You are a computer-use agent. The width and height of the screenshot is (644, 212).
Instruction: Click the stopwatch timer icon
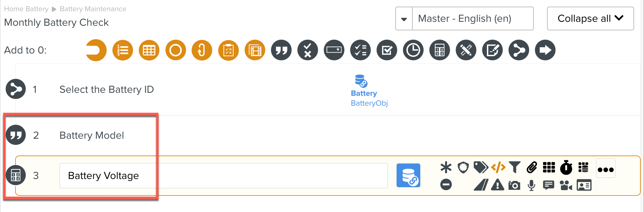[566, 167]
